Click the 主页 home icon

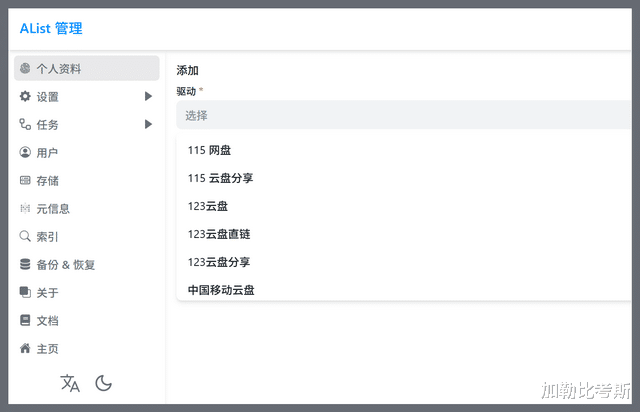click(25, 348)
